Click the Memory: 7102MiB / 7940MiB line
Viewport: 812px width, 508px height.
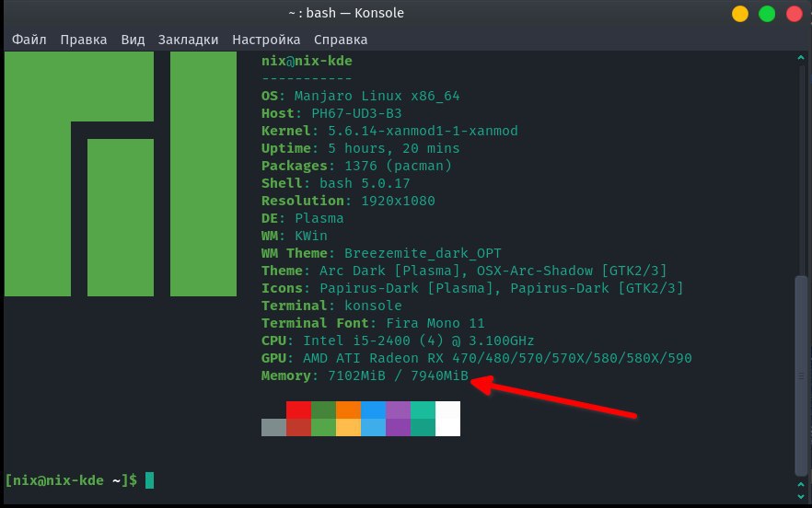(365, 376)
